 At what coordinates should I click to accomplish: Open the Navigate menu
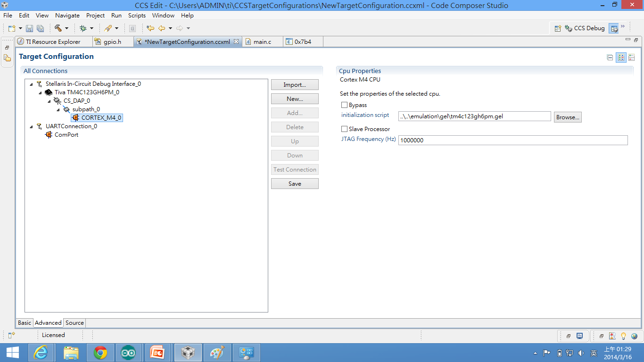click(67, 16)
